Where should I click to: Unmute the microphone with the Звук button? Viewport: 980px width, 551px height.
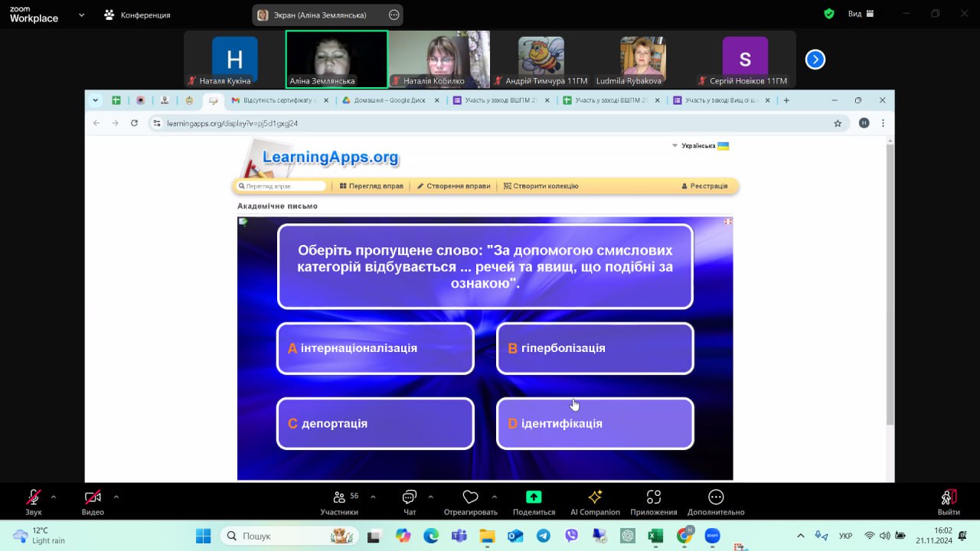34,502
